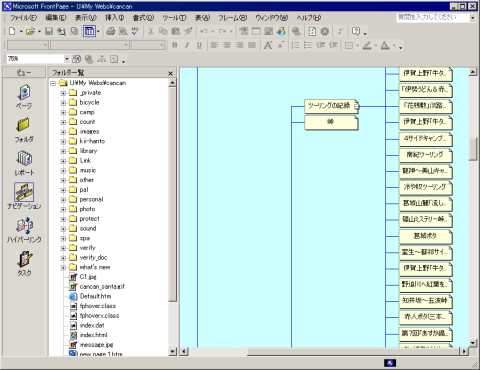Click the Cut toolbar icon
This screenshot has height=370, width=480.
(x=151, y=31)
